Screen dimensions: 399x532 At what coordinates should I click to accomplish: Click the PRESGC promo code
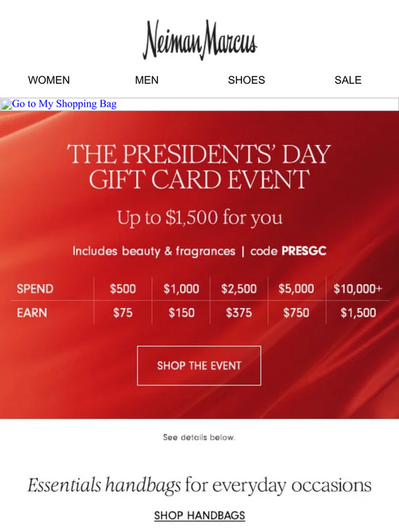304,251
